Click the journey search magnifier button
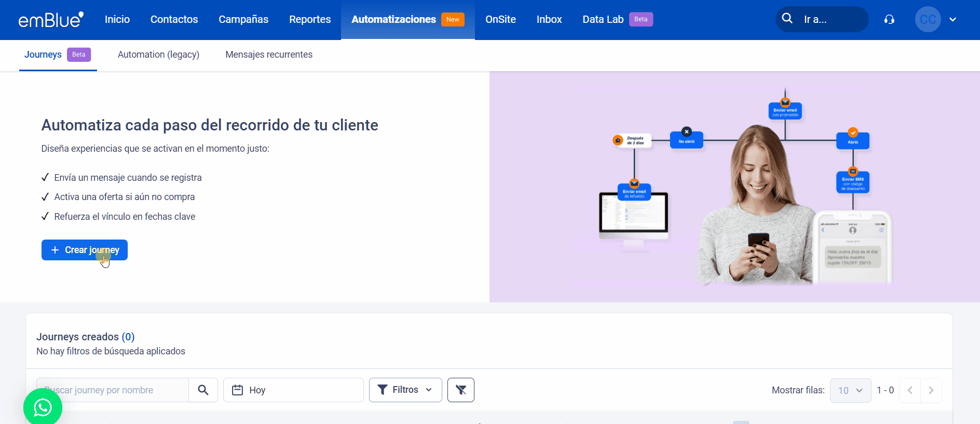This screenshot has height=424, width=980. click(203, 390)
